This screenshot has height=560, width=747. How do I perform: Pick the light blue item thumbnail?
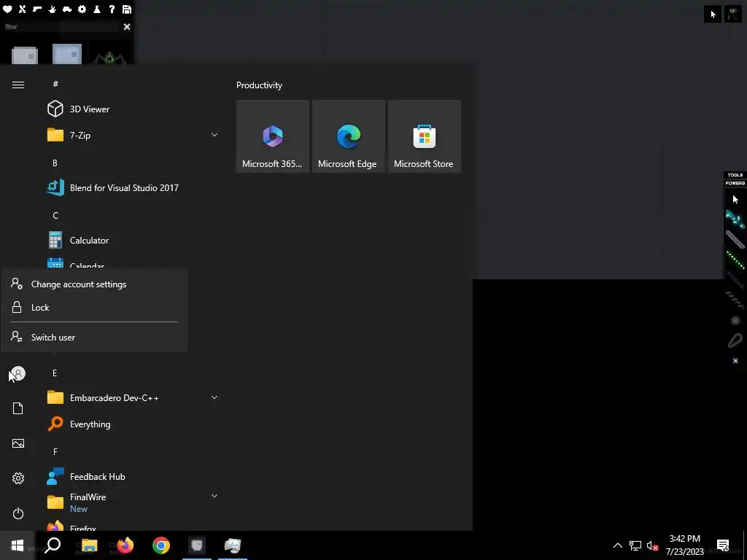67,54
